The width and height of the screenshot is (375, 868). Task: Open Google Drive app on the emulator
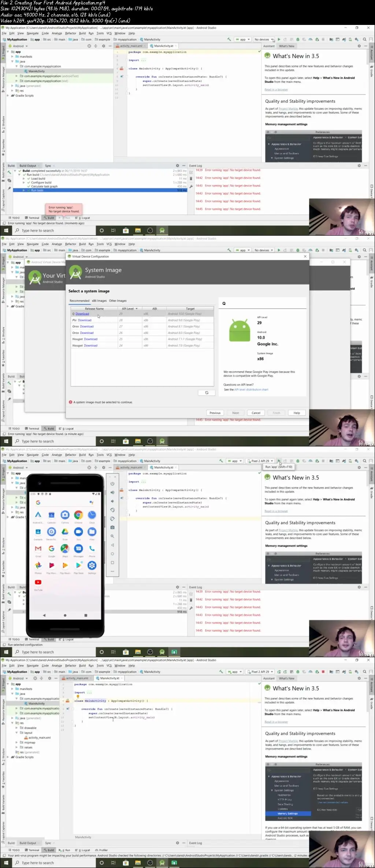(x=65, y=532)
